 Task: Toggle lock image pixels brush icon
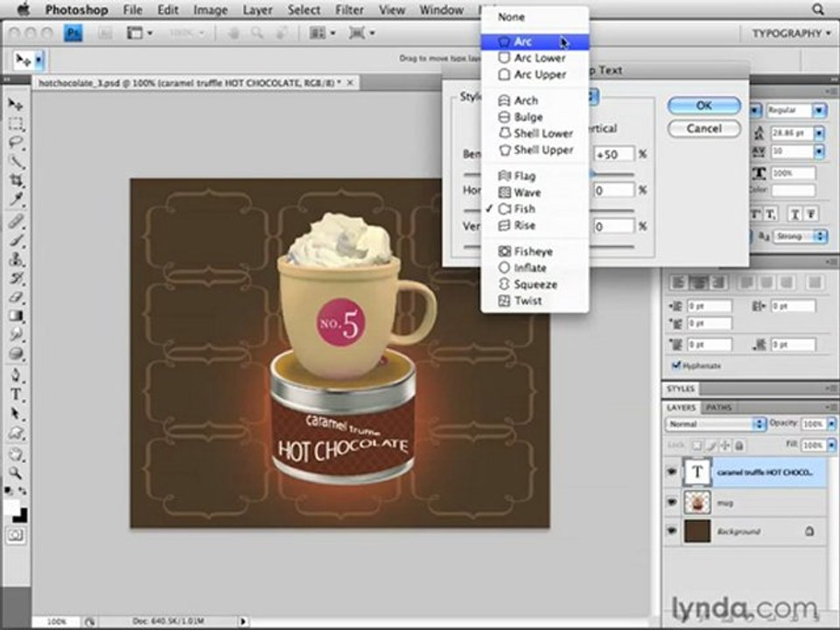pos(710,445)
